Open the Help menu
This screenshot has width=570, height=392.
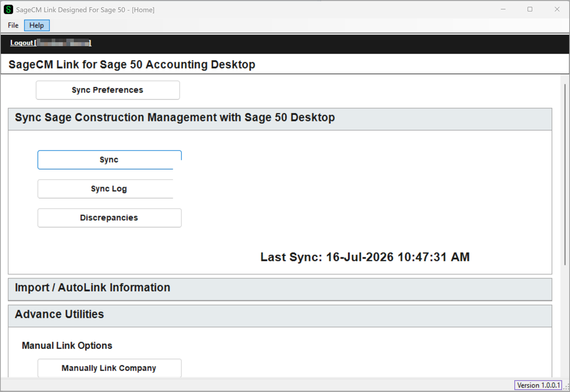(37, 25)
